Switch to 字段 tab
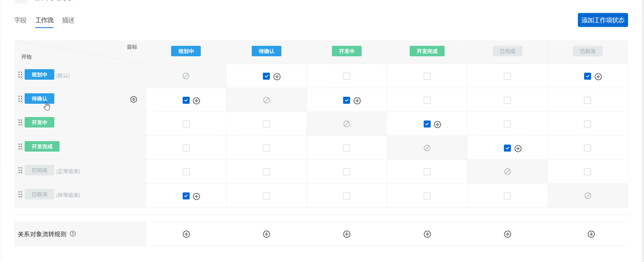Screen dimensions: 644x262 point(20,20)
